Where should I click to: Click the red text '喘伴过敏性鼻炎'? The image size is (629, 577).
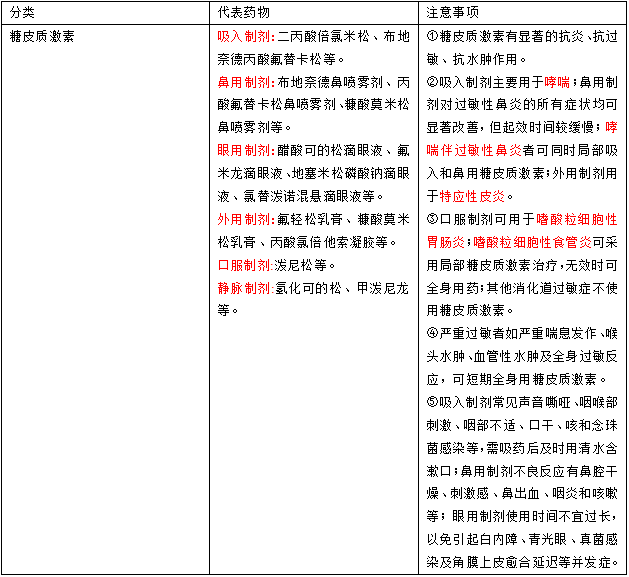(x=474, y=150)
